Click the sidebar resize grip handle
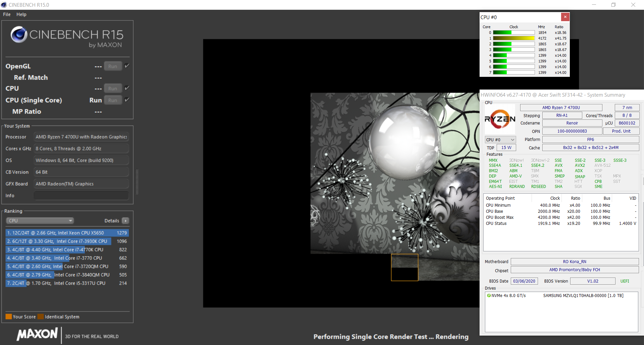644x345 pixels. coord(137,182)
